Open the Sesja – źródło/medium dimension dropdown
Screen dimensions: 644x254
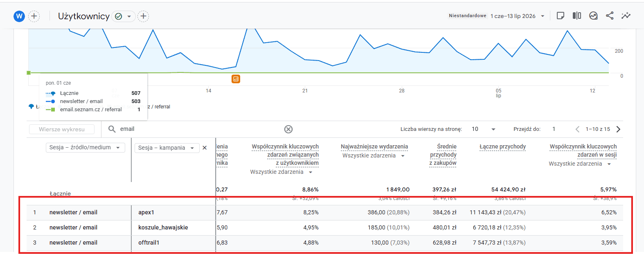coord(86,147)
